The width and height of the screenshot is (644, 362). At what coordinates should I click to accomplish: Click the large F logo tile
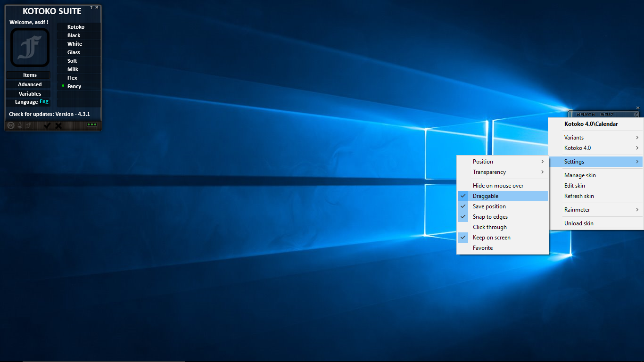(30, 48)
